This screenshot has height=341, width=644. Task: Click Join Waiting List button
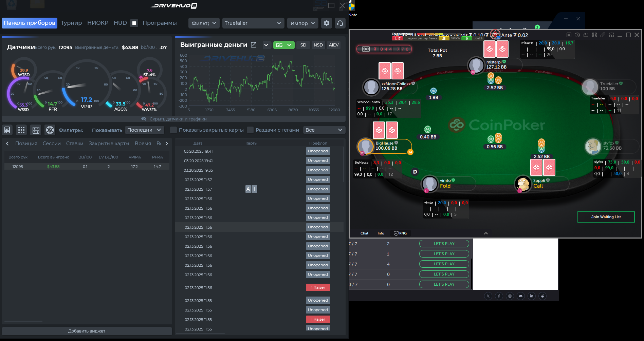coord(606,217)
